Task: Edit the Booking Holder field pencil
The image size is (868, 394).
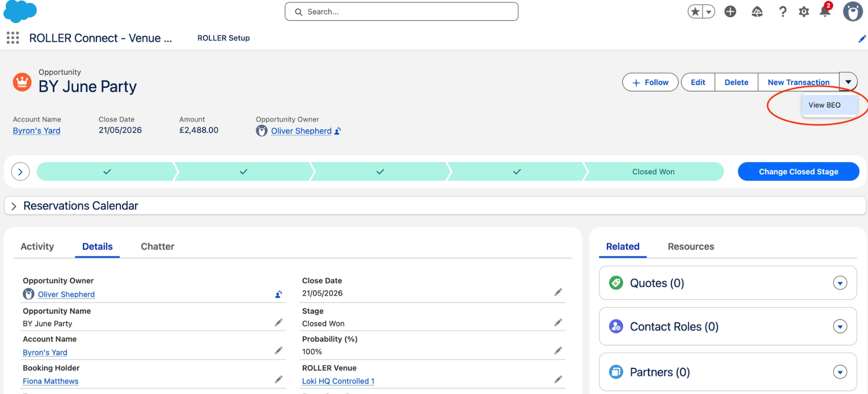Action: coord(278,379)
